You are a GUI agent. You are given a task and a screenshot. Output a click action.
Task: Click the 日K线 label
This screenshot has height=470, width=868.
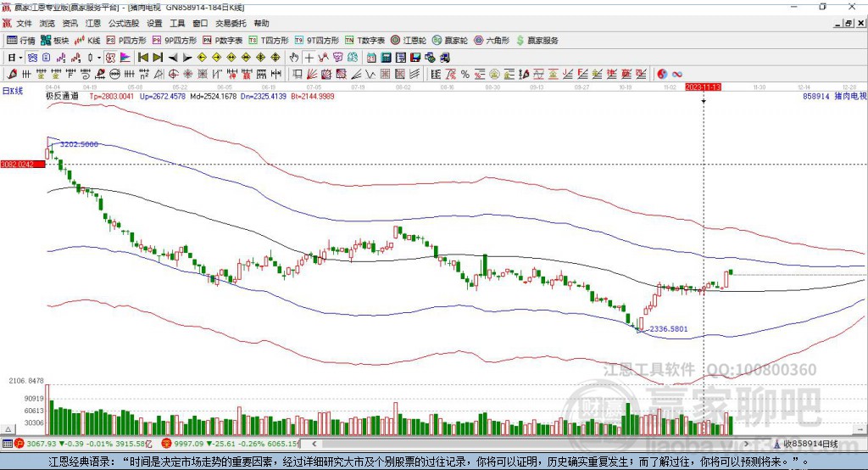click(x=13, y=91)
